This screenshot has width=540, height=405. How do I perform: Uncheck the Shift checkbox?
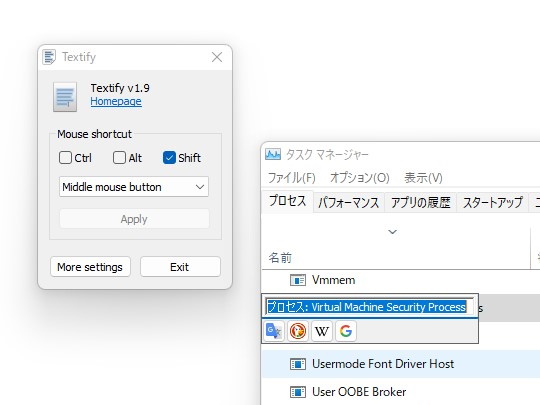pyautogui.click(x=169, y=158)
